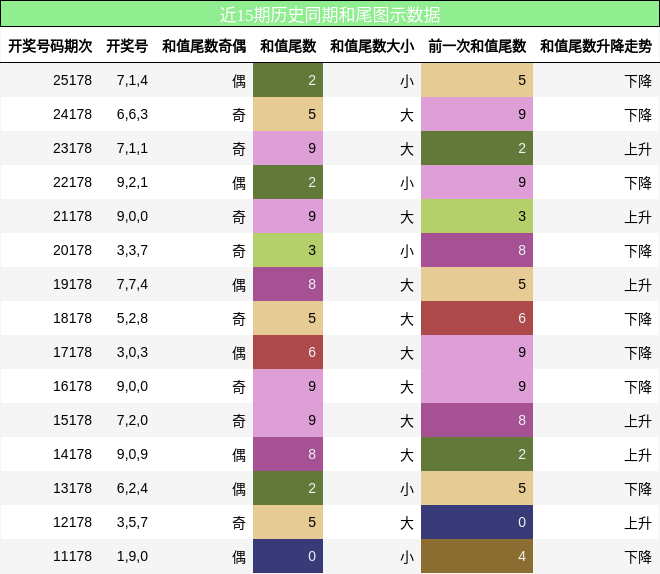Click navy previous tail digit 0 in row 12178
Screen dimensions: 660x574
click(x=477, y=522)
